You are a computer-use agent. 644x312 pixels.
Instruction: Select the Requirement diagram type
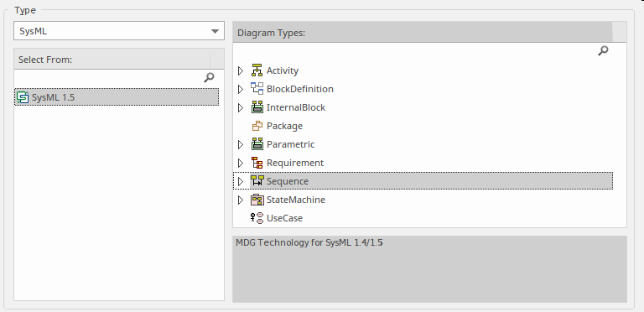[x=295, y=163]
